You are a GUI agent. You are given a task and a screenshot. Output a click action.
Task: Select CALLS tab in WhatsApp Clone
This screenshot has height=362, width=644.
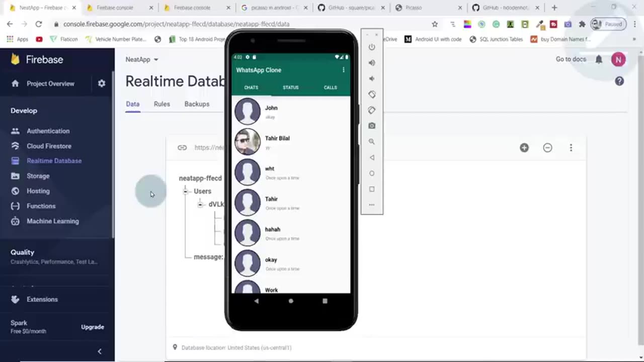tap(331, 87)
